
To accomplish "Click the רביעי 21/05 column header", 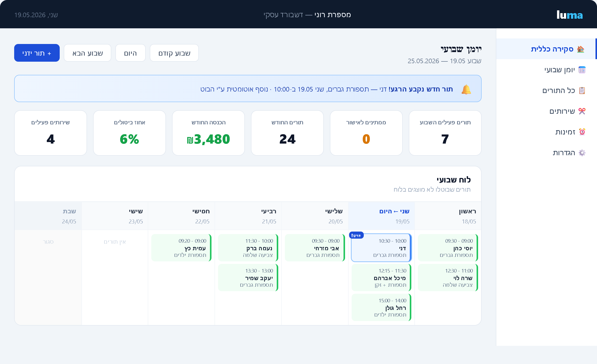I will (248, 216).
